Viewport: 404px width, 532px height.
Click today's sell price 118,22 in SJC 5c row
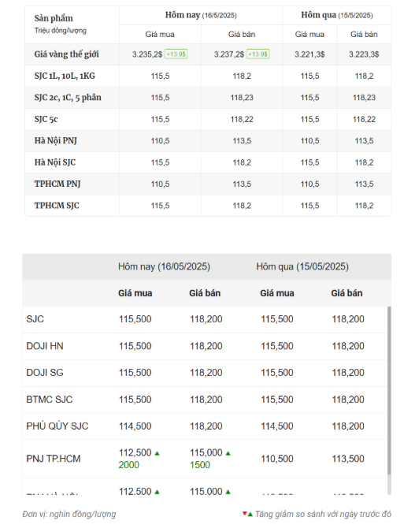[x=242, y=120]
